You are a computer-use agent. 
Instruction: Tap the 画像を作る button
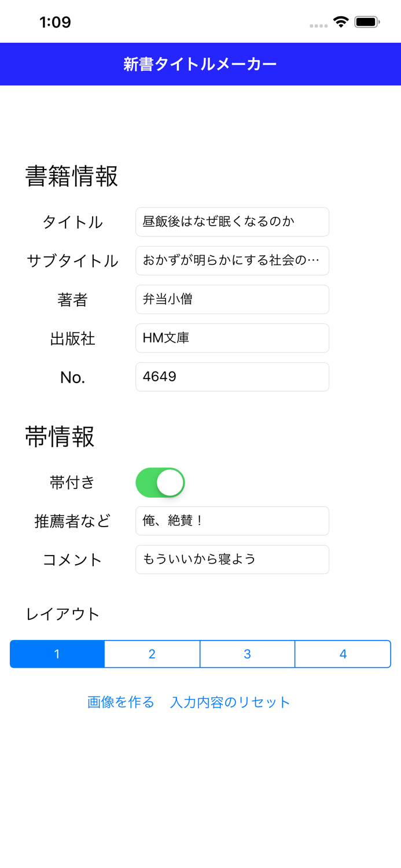(120, 702)
